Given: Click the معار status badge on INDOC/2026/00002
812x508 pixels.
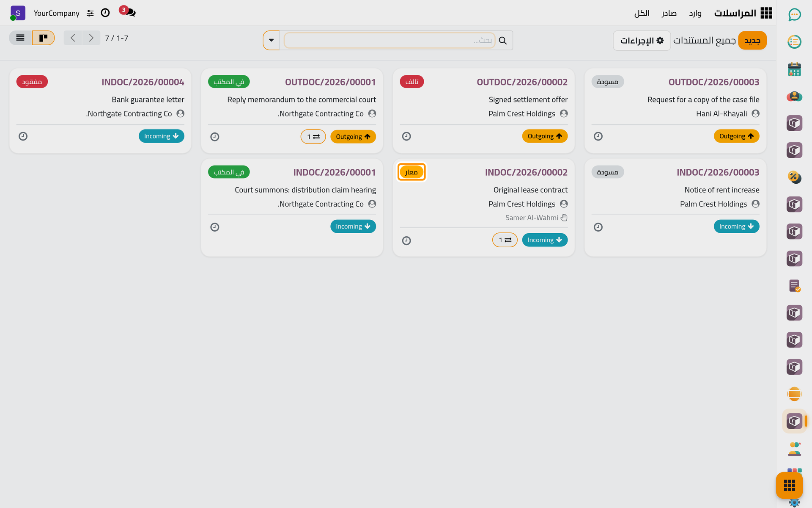Looking at the screenshot, I should click(x=411, y=172).
